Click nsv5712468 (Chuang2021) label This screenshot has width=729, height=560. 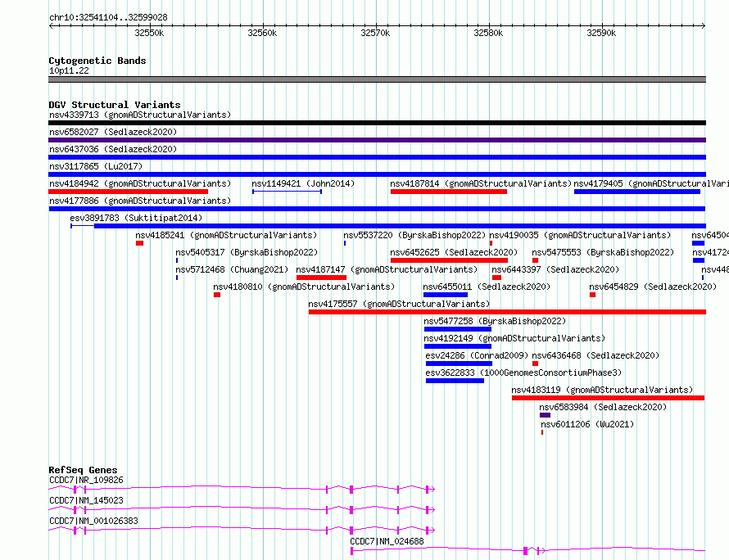[232, 269]
